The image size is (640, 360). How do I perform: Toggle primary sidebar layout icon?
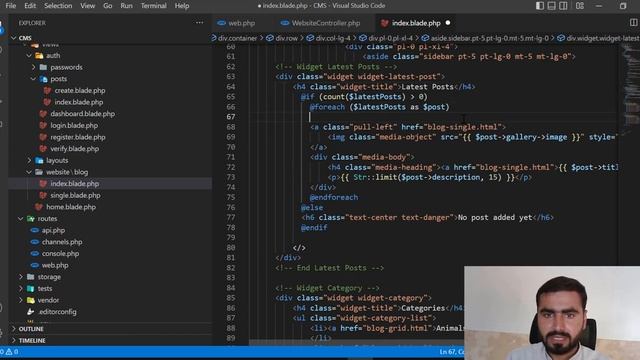coord(540,6)
